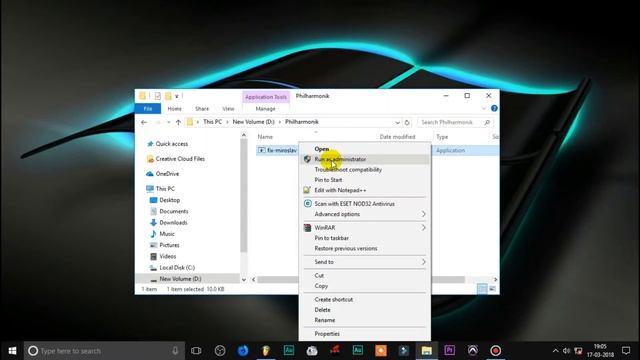
Task: Select Run as administrator in context menu
Action: (x=364, y=159)
